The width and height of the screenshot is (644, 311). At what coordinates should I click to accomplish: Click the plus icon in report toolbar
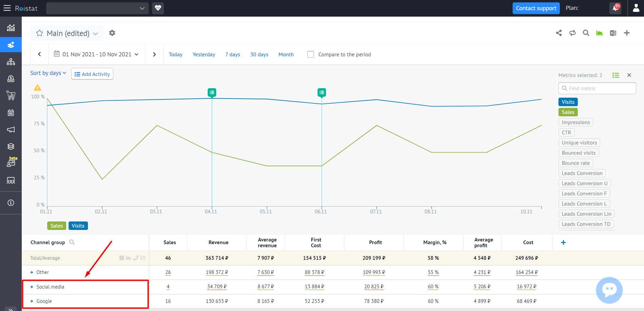click(x=627, y=33)
